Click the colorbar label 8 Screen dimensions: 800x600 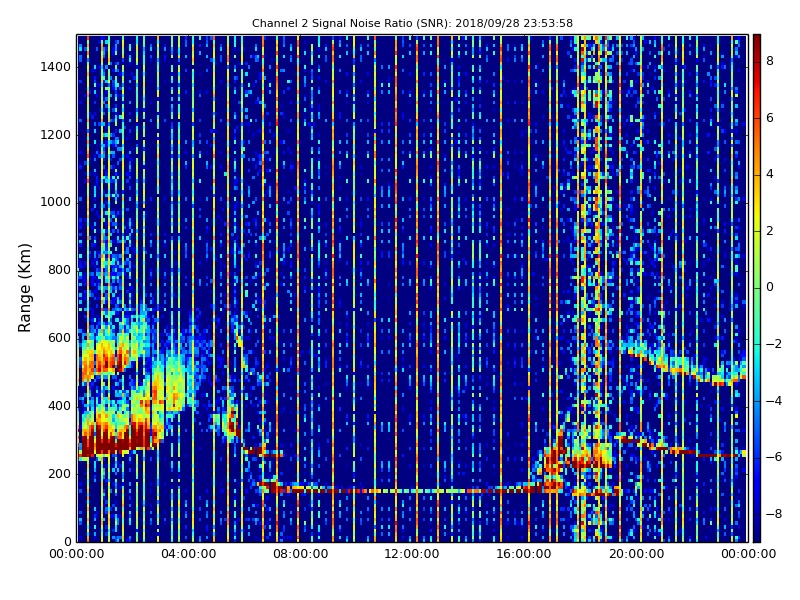tap(770, 61)
